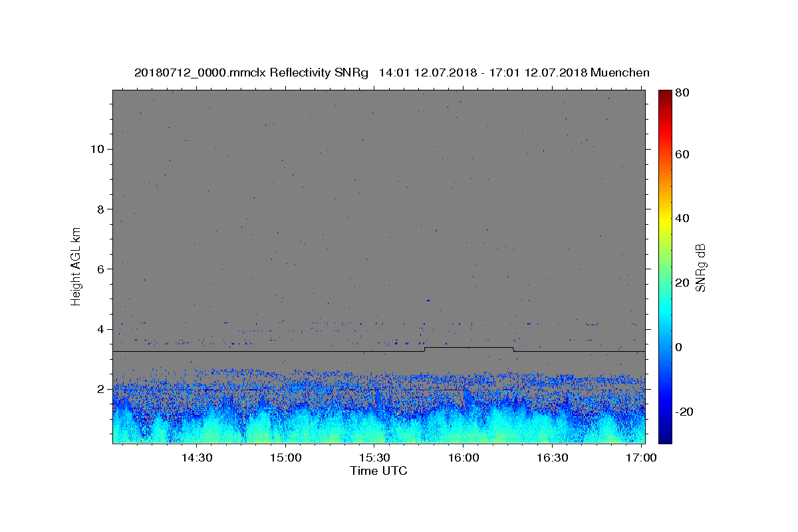
Task: Pick the dark blue bottom of the colorbar
Action: [665, 438]
